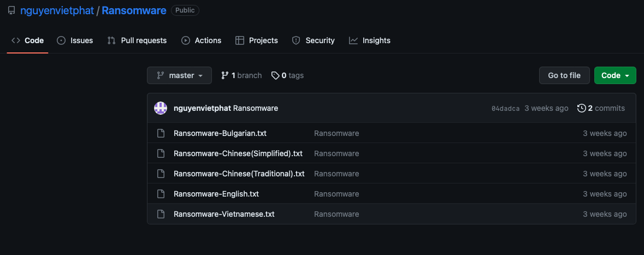
Task: Click the file icon beside Ransomware-Vietnamese.txt
Action: [x=161, y=214]
